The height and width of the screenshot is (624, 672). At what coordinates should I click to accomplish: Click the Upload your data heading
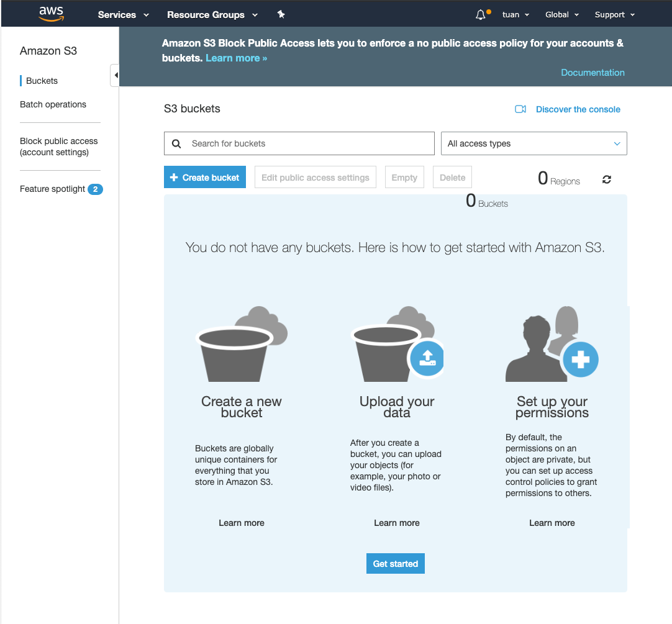(397, 407)
